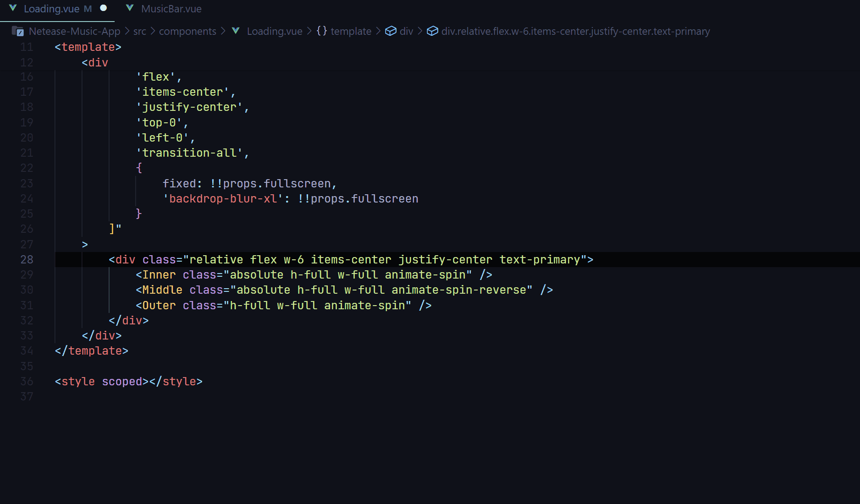Click the Vue icon on MusicBar.vue tab
Screen dimensions: 860x504
[129, 8]
